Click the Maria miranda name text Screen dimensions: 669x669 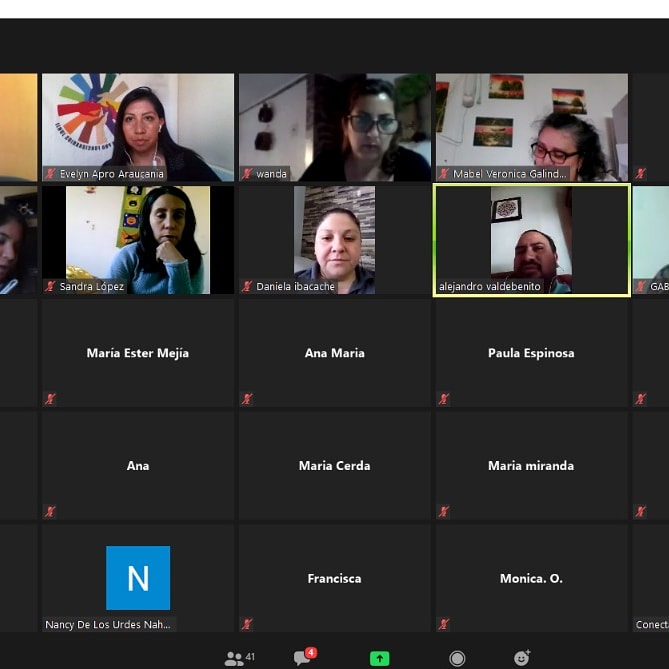(531, 465)
